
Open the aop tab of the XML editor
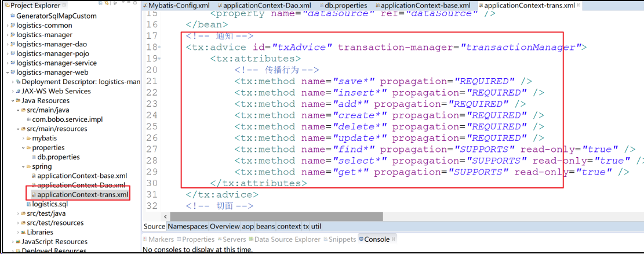tap(248, 227)
